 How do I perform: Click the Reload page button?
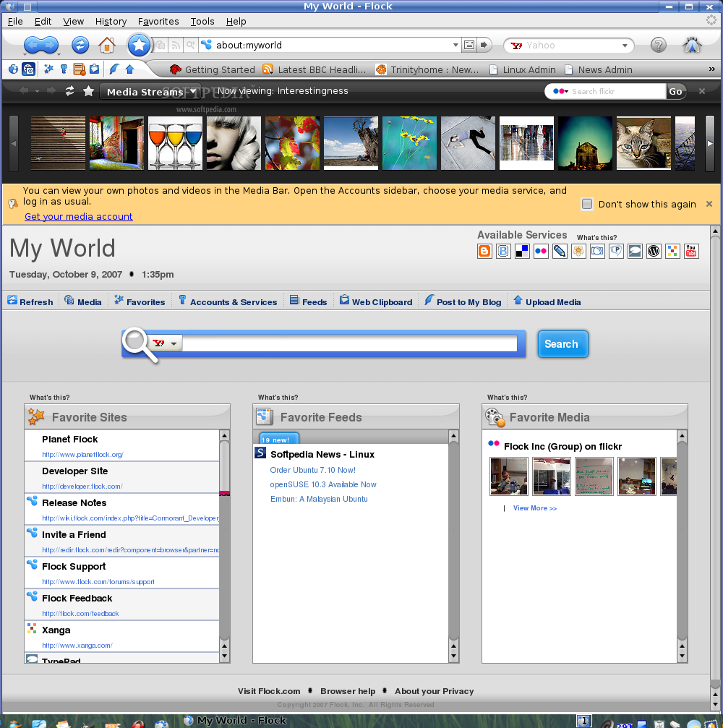pos(80,45)
